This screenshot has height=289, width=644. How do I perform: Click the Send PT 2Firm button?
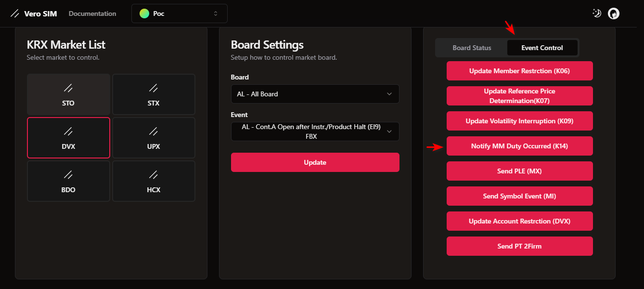(x=519, y=246)
